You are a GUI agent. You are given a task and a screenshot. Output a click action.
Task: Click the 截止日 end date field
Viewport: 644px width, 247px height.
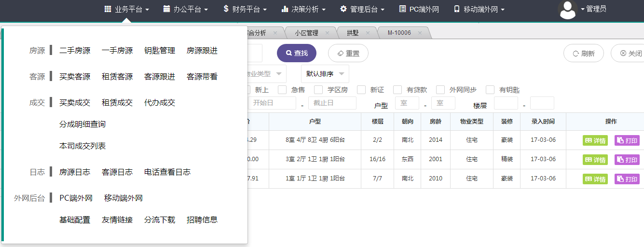[332, 103]
